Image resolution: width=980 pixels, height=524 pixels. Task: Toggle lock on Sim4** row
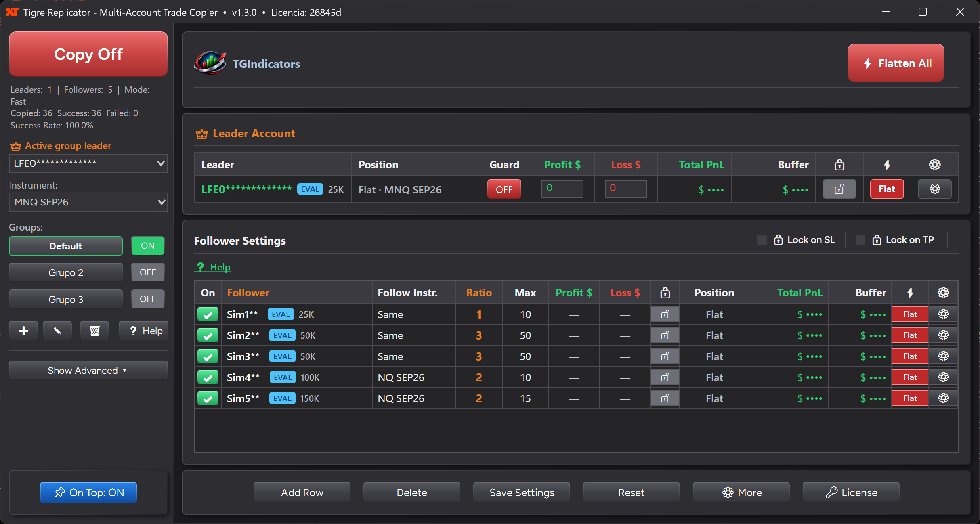point(665,377)
